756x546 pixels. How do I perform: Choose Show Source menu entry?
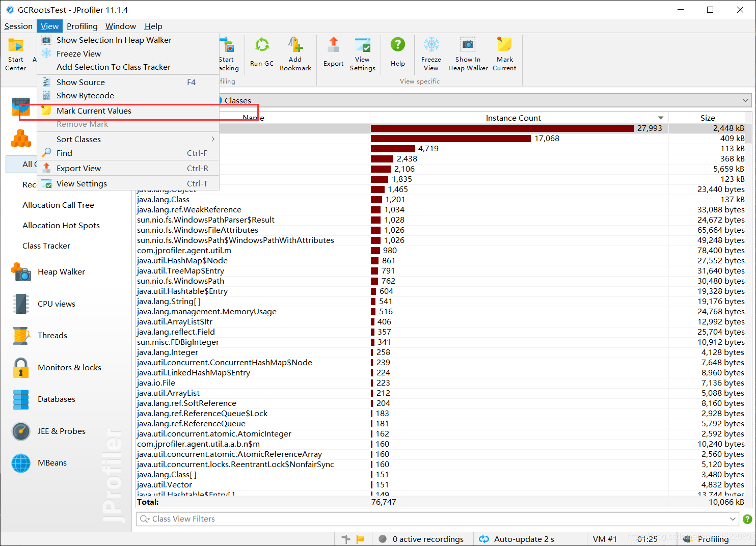[x=128, y=83]
